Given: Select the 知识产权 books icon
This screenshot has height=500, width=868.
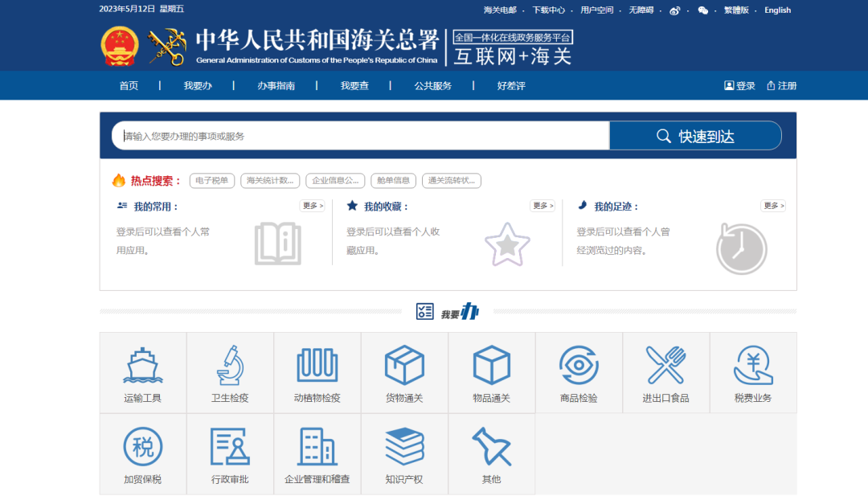Looking at the screenshot, I should [x=404, y=446].
